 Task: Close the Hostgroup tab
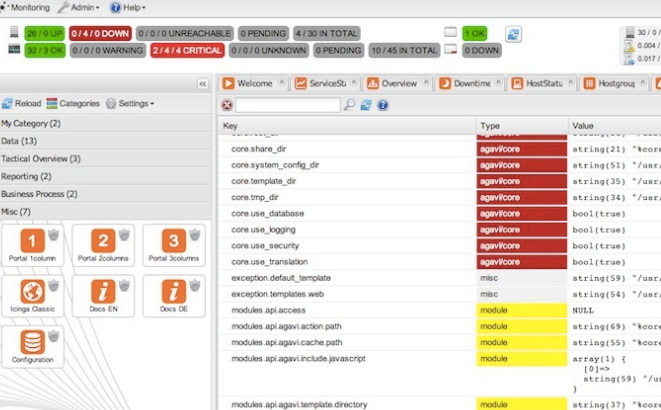coord(642,82)
